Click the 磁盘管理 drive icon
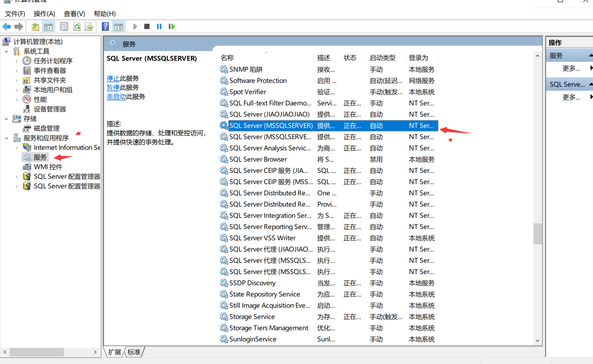 pyautogui.click(x=27, y=128)
